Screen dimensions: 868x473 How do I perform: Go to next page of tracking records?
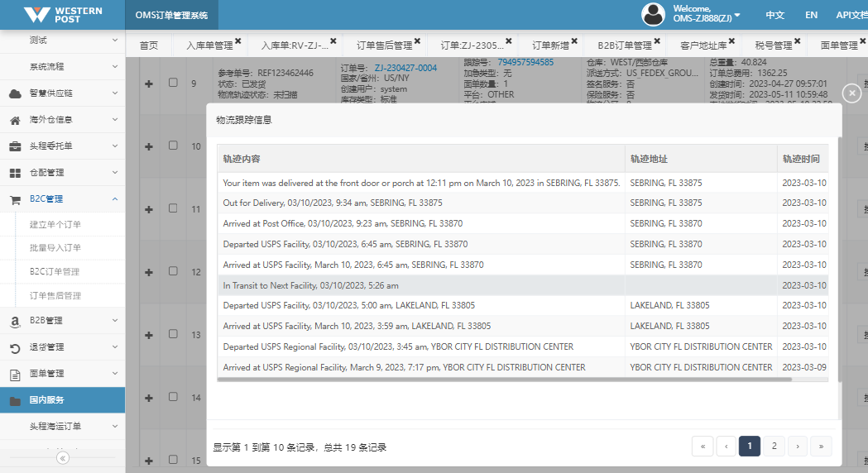(798, 446)
